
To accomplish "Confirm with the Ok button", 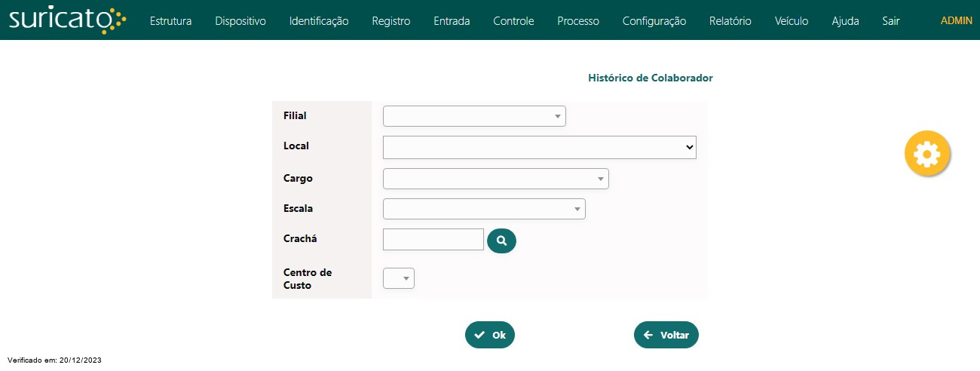I will point(490,335).
